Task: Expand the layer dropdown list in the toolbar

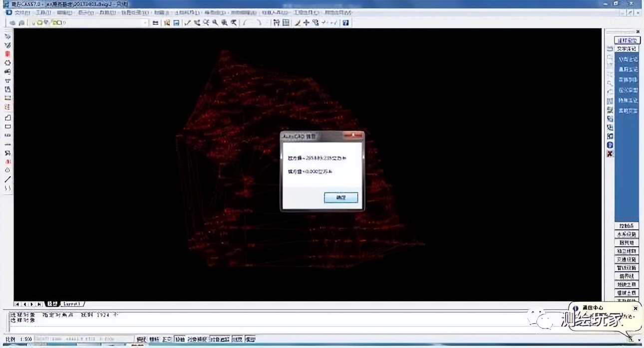Action: (x=145, y=23)
